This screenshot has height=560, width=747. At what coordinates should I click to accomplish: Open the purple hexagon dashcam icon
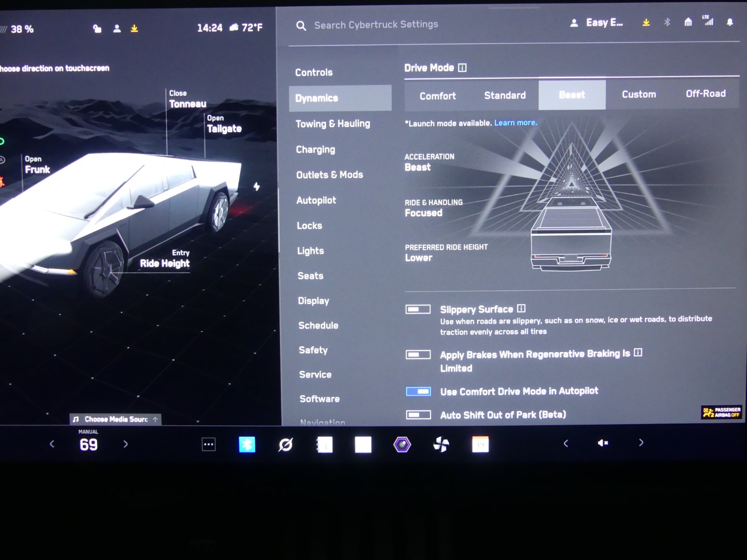coord(402,444)
